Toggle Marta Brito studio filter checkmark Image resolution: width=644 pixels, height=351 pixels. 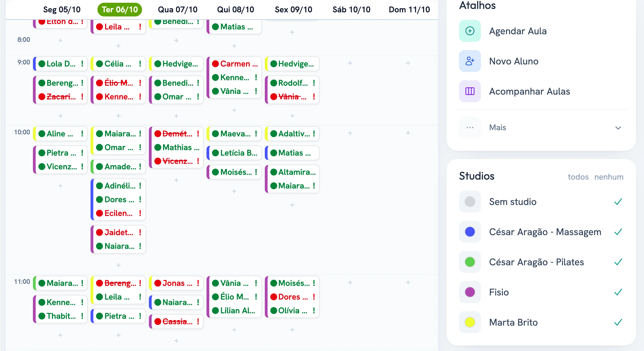618,322
